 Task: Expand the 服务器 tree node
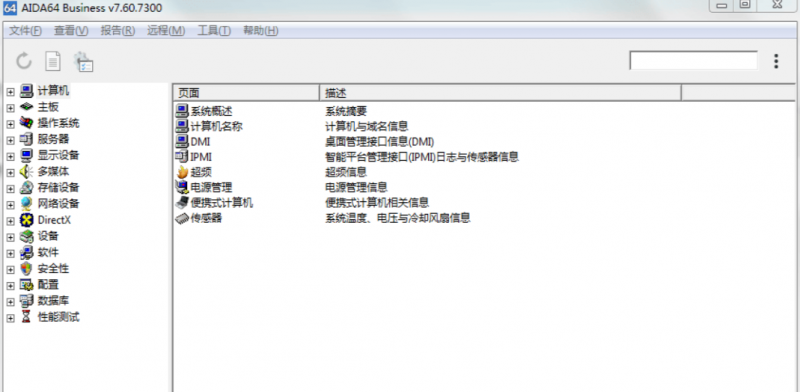(x=10, y=140)
